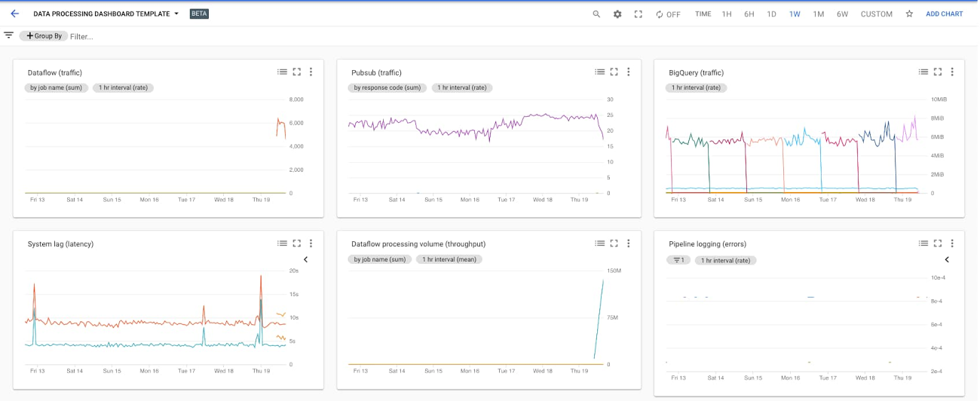The width and height of the screenshot is (980, 401).
Task: Click the Group By chip
Action: [44, 36]
